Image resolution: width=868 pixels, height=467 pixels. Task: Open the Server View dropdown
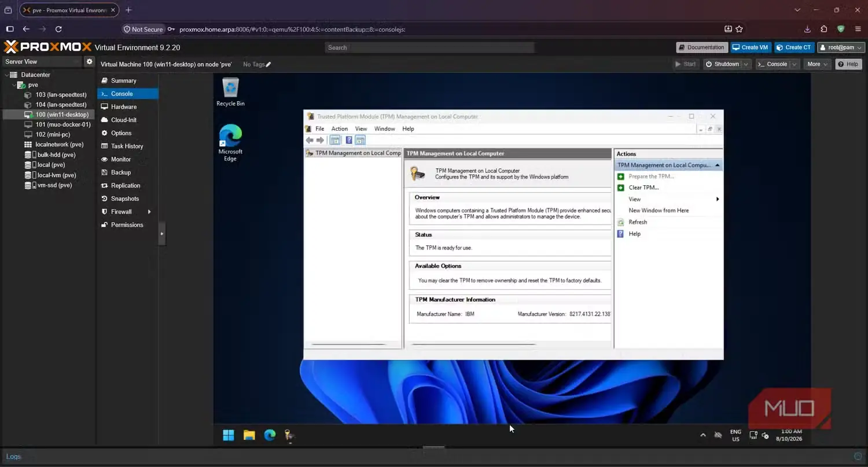pos(42,61)
